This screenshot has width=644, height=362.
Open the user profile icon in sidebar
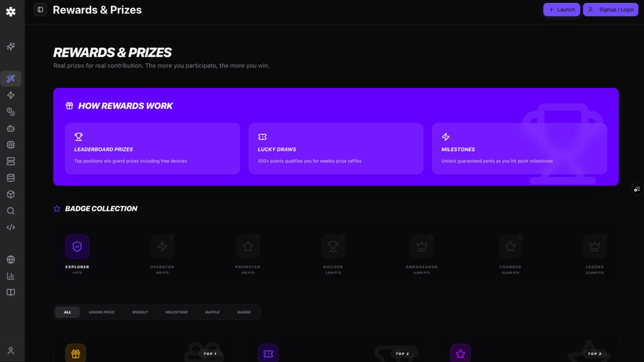tap(11, 351)
